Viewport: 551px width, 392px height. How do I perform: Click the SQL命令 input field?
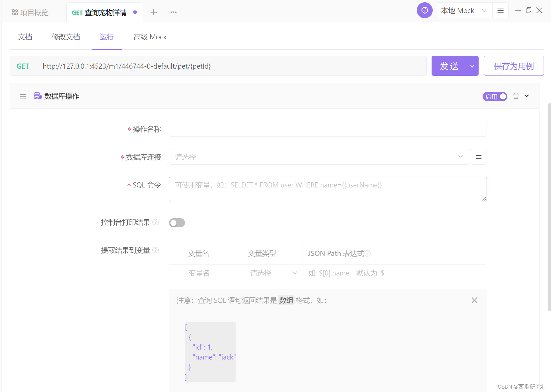tap(327, 188)
